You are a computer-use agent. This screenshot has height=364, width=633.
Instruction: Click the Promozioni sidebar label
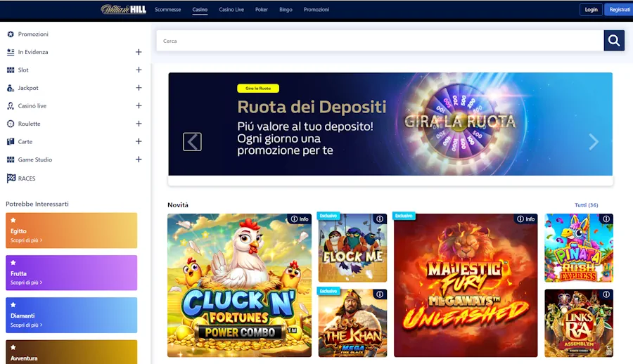point(33,34)
